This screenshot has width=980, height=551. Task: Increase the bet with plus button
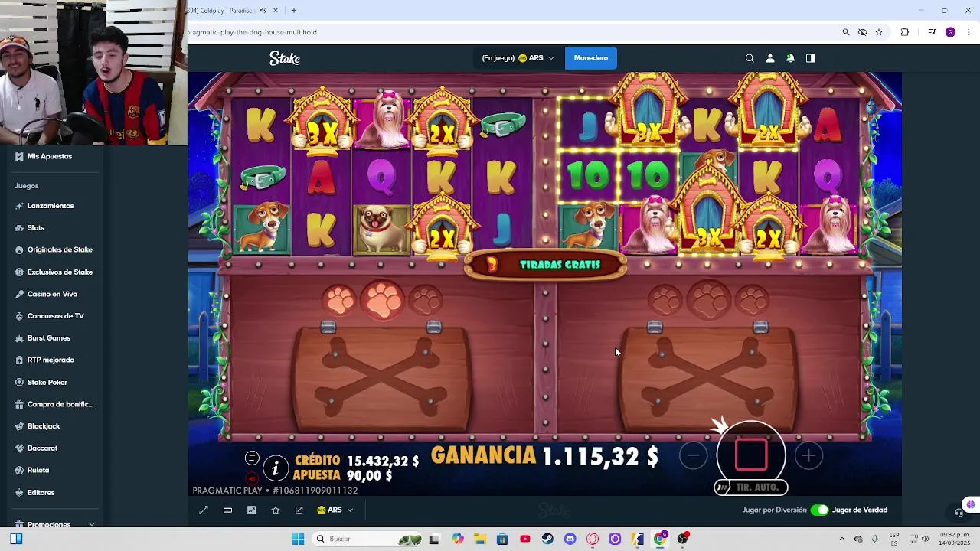click(x=808, y=455)
